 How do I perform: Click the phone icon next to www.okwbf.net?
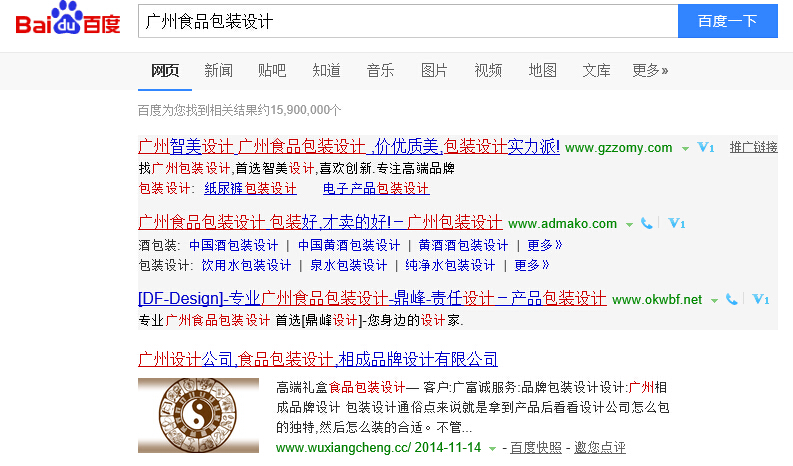pos(732,299)
